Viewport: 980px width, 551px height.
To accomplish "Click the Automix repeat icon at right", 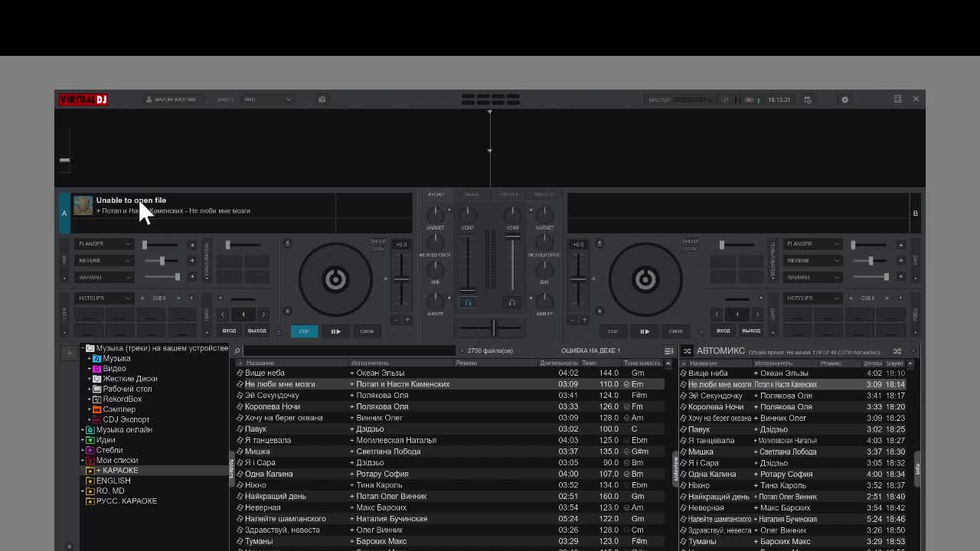I will pos(897,351).
